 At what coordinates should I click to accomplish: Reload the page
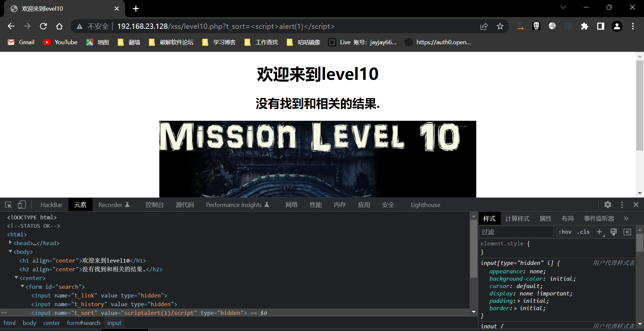pos(43,26)
